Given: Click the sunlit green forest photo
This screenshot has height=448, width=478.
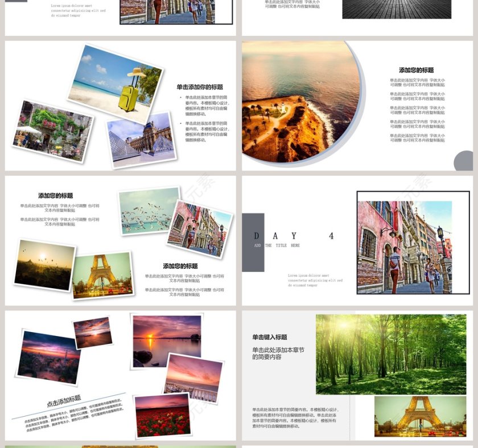Looking at the screenshot, I should pyautogui.click(x=390, y=354).
